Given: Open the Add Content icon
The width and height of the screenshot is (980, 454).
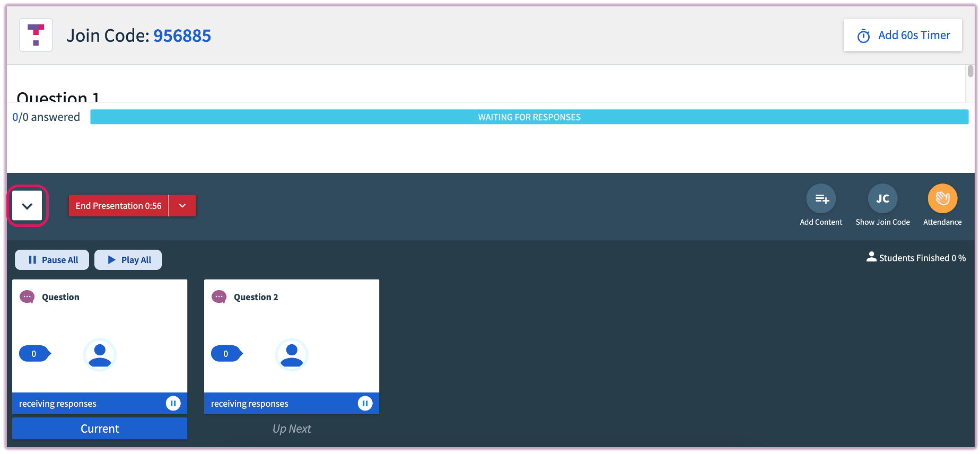Looking at the screenshot, I should (820, 199).
